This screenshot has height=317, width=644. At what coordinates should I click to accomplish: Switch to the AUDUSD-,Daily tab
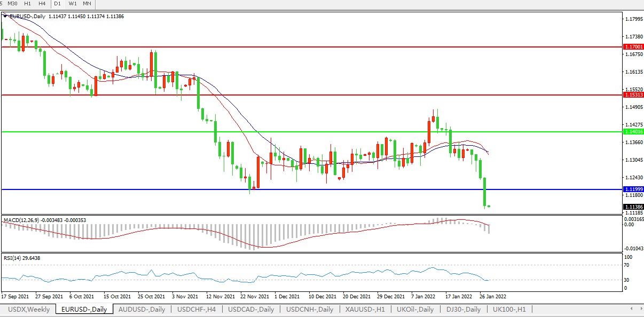142,310
